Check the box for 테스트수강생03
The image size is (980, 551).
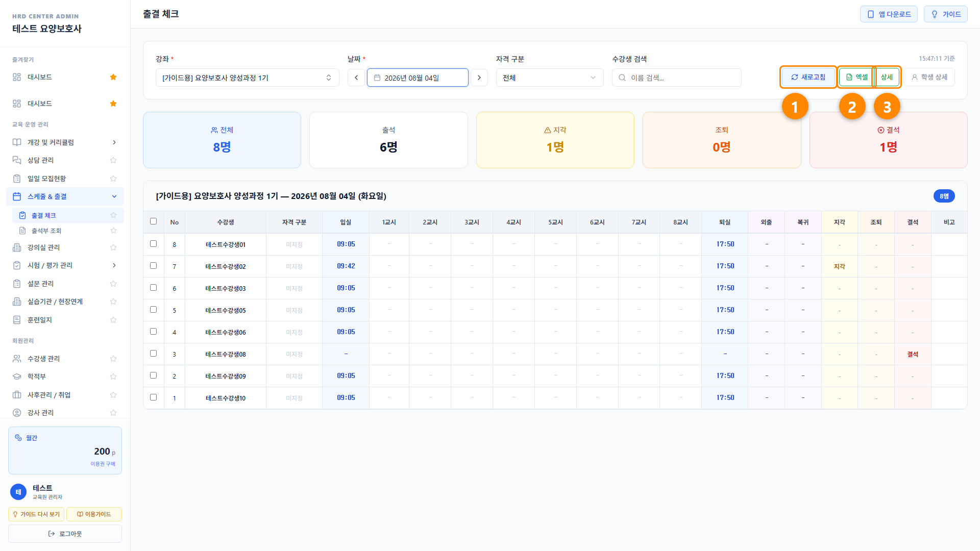pyautogui.click(x=153, y=288)
